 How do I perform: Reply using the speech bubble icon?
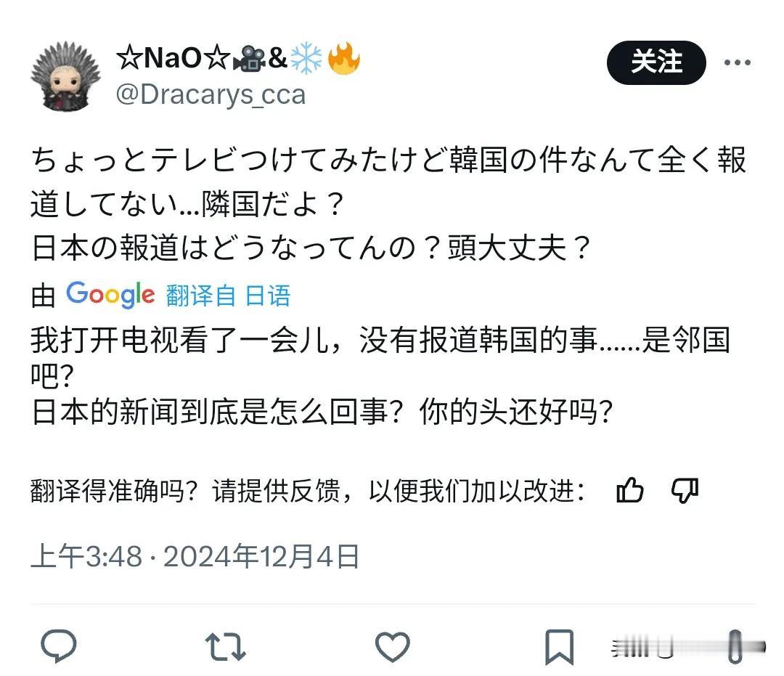click(59, 646)
